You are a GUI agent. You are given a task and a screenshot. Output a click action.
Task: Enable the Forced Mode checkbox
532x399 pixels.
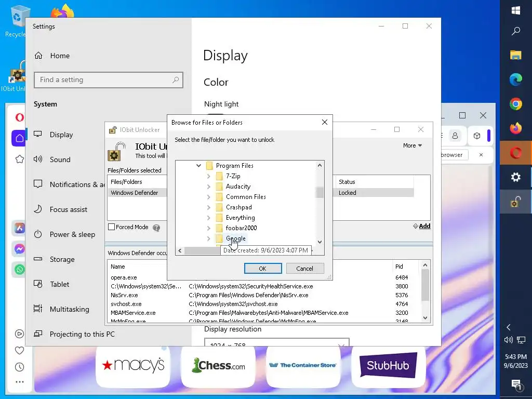[111, 227]
